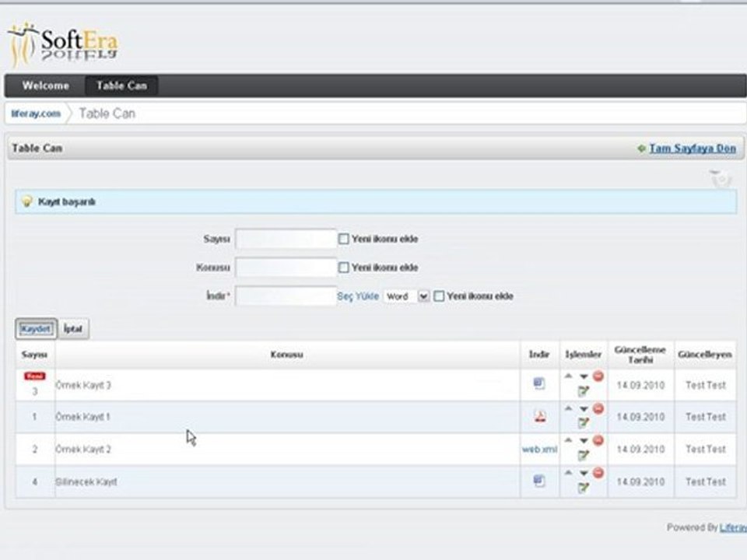Download the Word file for Silinecek Kayıt

[538, 481]
